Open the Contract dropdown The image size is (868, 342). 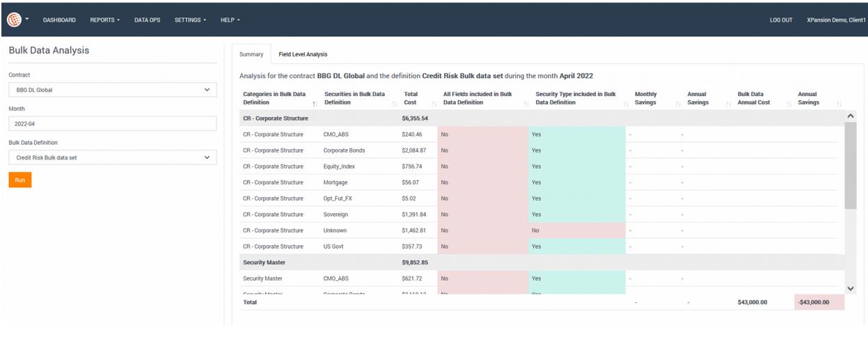112,90
